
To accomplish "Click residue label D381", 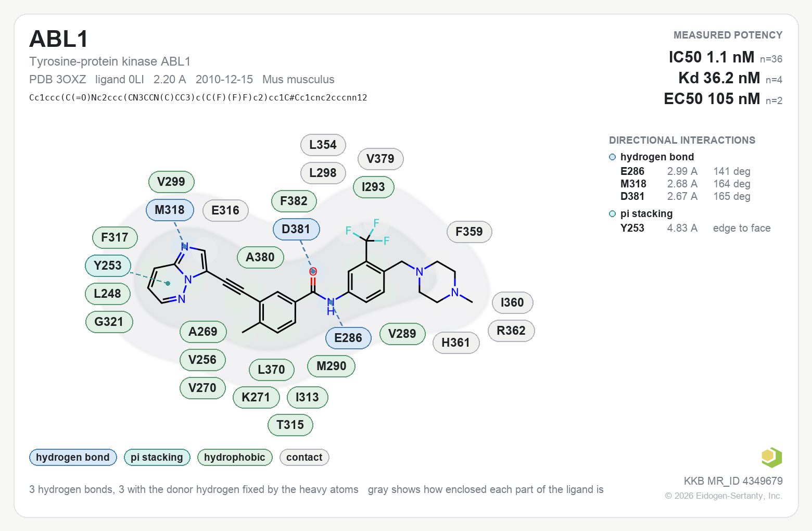I will point(296,229).
